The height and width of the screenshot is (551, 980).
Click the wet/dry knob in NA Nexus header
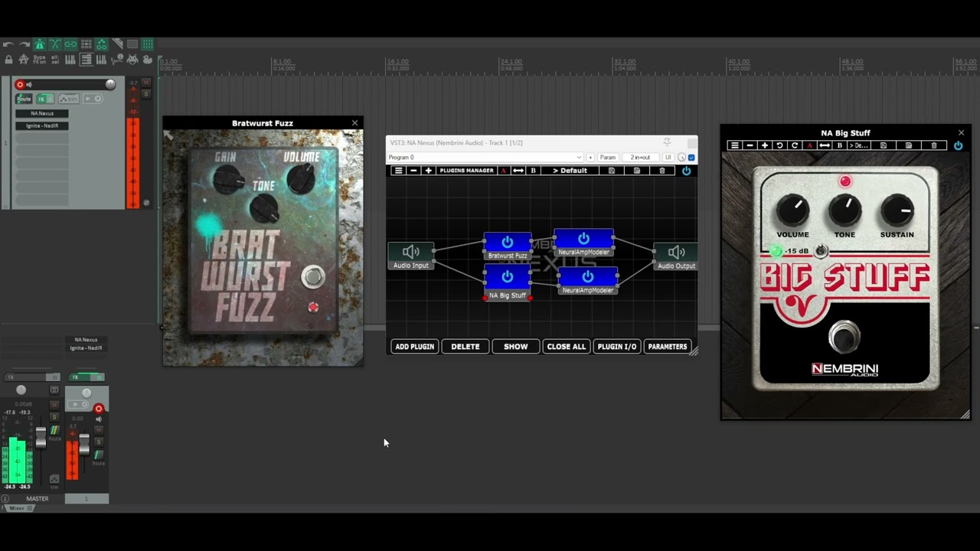click(x=681, y=158)
